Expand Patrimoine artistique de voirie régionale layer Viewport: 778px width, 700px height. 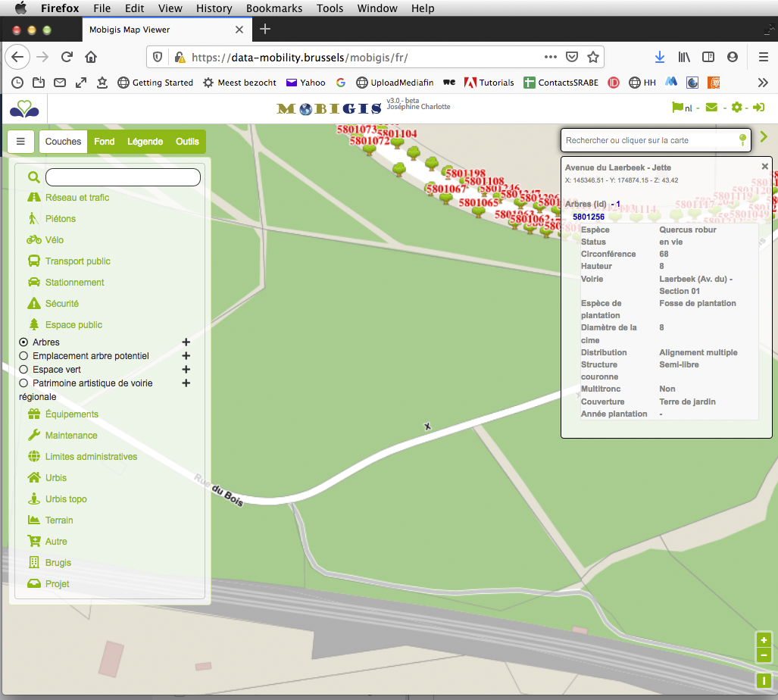(186, 383)
